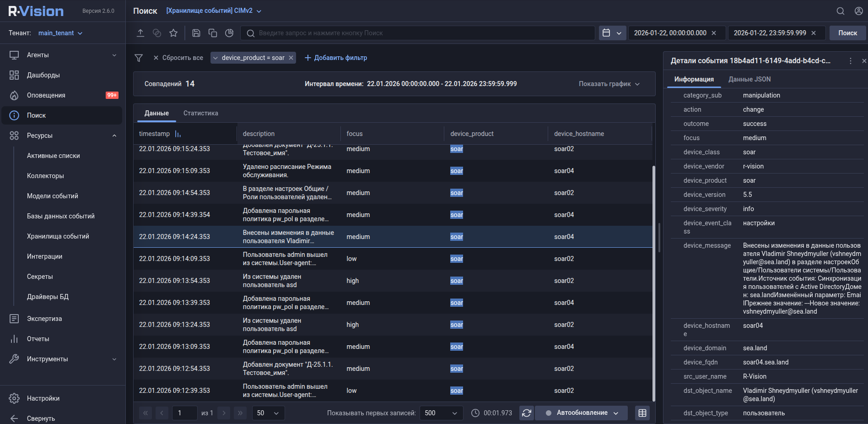Open the Данные JSON tab
Screen dimensions: 868x424
pos(749,79)
